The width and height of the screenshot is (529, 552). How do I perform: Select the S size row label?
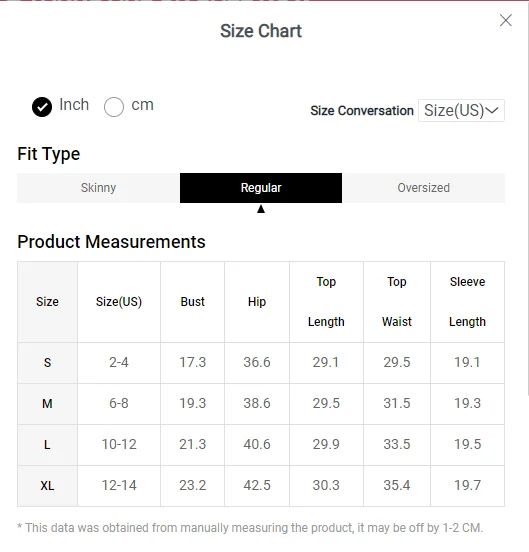pos(48,363)
